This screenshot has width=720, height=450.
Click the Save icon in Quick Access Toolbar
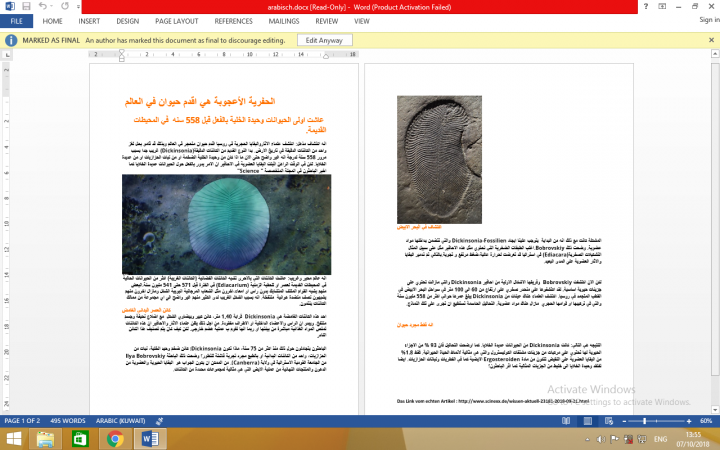click(26, 6)
